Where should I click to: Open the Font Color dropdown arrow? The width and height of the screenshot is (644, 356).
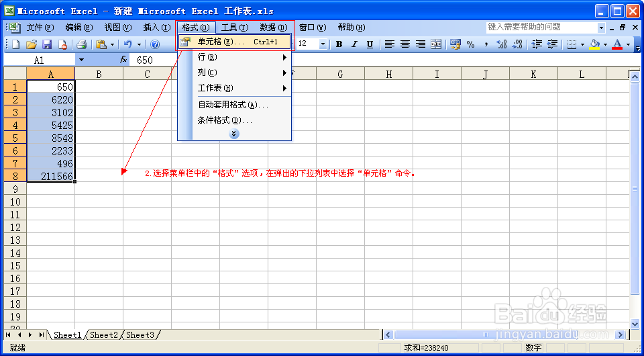628,44
